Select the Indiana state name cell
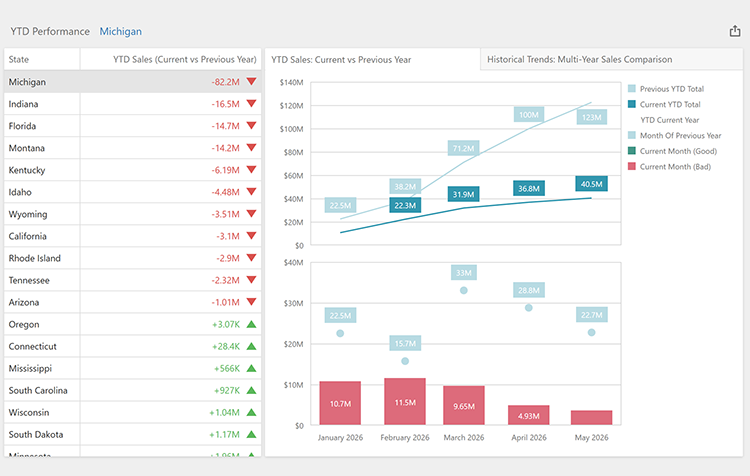The width and height of the screenshot is (750, 476). [x=42, y=104]
